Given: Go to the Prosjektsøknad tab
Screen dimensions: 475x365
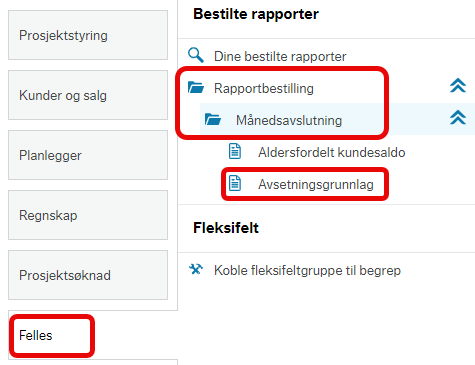Looking at the screenshot, I should tap(88, 275).
